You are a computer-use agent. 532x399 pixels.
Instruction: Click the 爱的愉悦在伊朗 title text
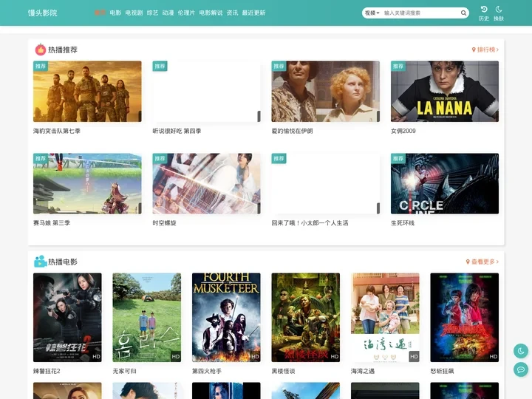tap(292, 131)
